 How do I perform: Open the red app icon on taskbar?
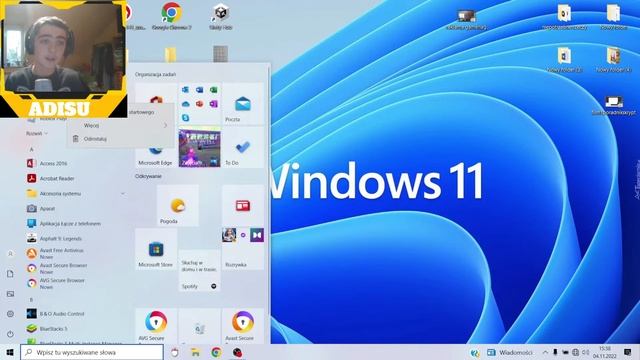(238, 352)
